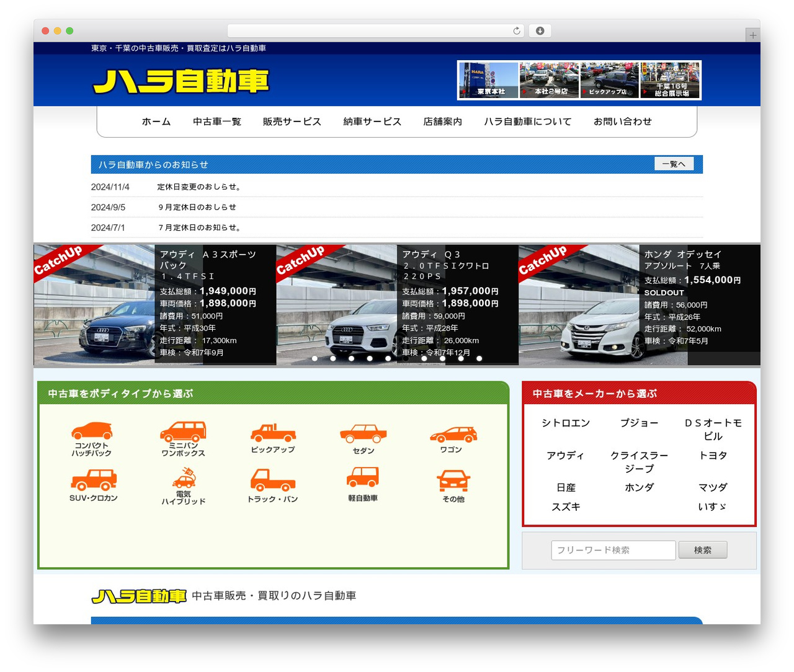Open the Audi A3 スポーツバック car card

click(x=155, y=304)
